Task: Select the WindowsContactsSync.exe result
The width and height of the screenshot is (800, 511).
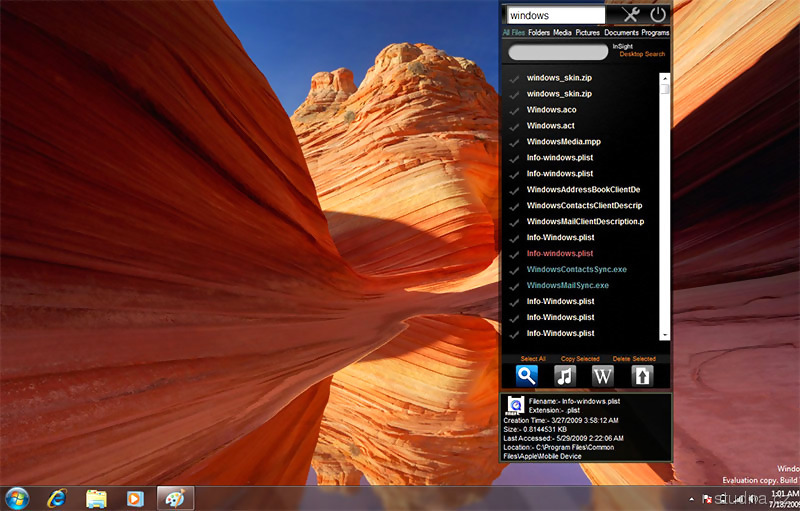Action: click(577, 269)
